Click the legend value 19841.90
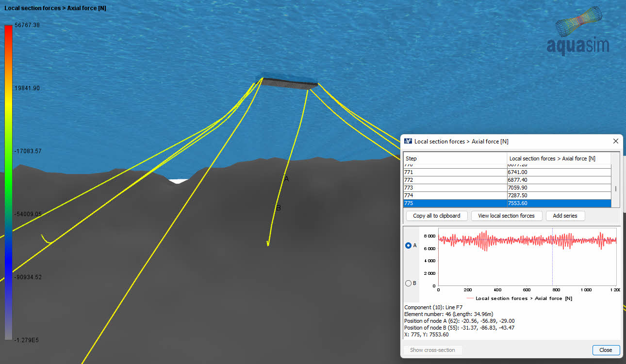 click(x=27, y=88)
